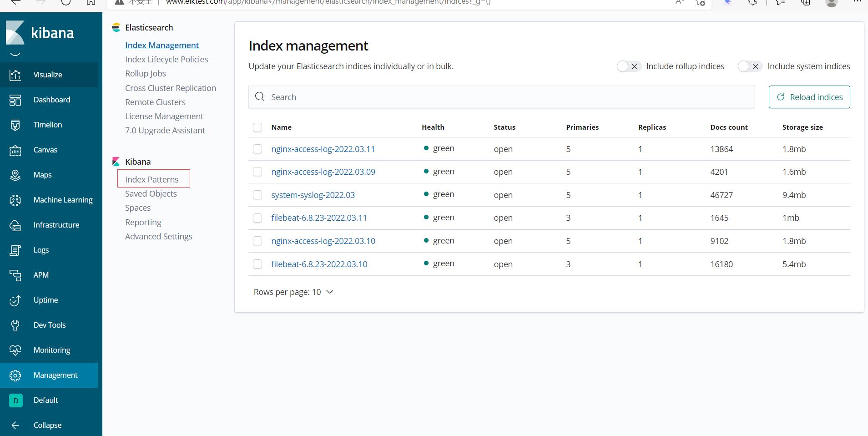The height and width of the screenshot is (436, 868).
Task: Sort table by Storage size column
Action: 802,127
